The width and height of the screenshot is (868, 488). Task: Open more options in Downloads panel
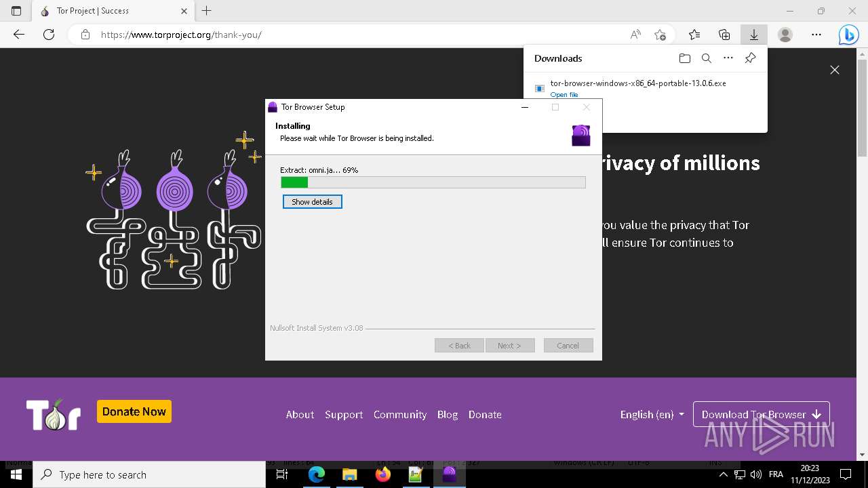coord(728,58)
